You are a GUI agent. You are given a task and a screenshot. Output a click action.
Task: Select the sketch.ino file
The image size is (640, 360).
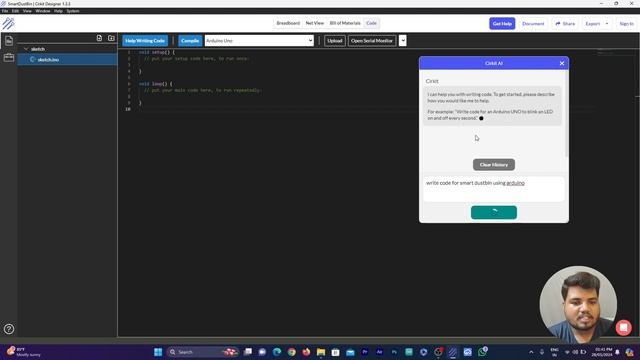click(x=67, y=60)
